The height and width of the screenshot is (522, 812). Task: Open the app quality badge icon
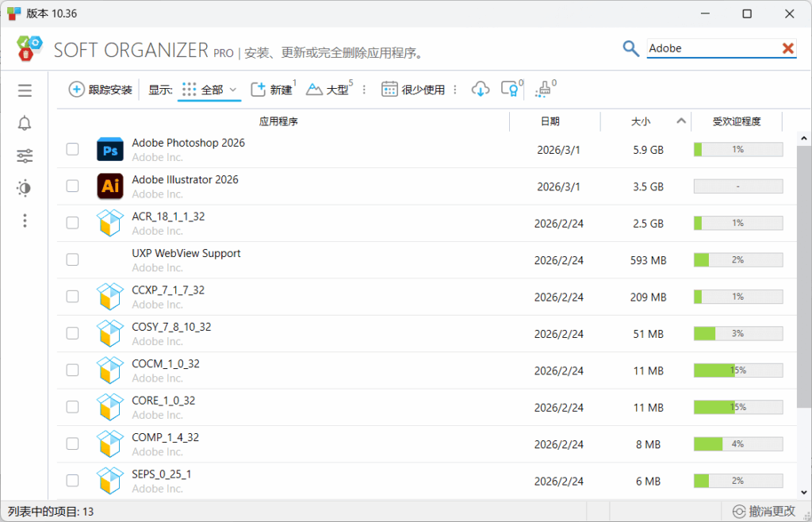(x=510, y=90)
